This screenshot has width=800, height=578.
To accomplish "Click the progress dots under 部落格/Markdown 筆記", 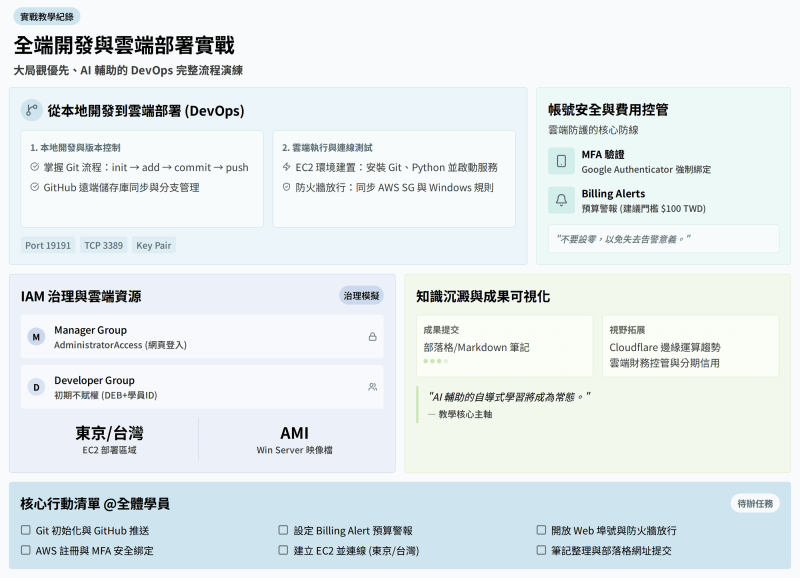I will [436, 361].
